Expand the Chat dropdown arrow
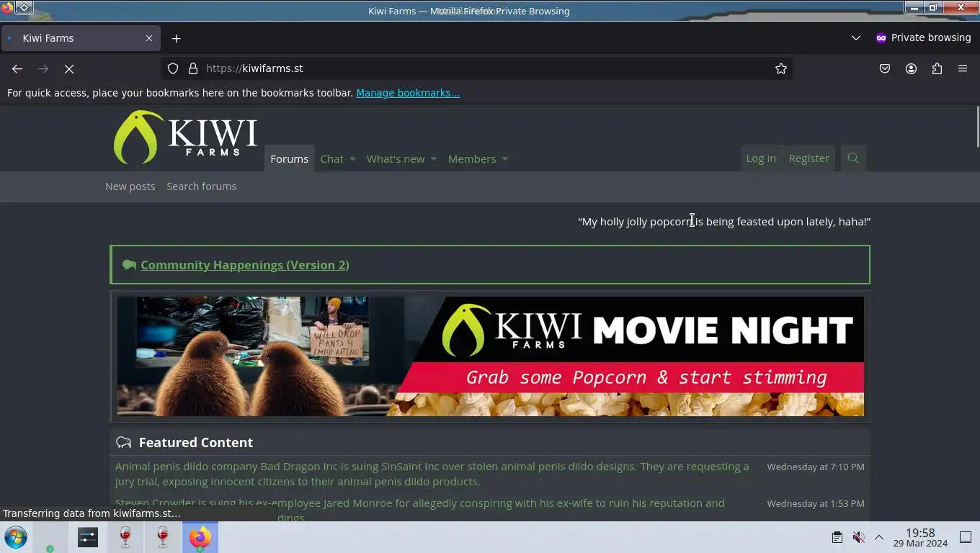Viewport: 980px width, 553px height. tap(352, 159)
